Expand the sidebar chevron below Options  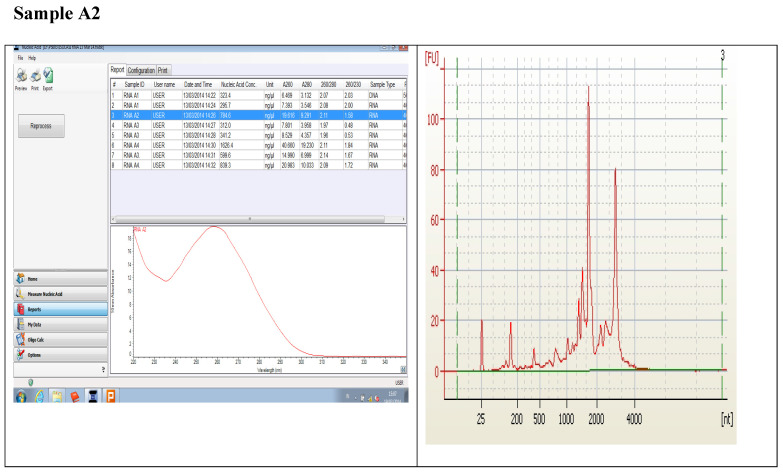[103, 370]
